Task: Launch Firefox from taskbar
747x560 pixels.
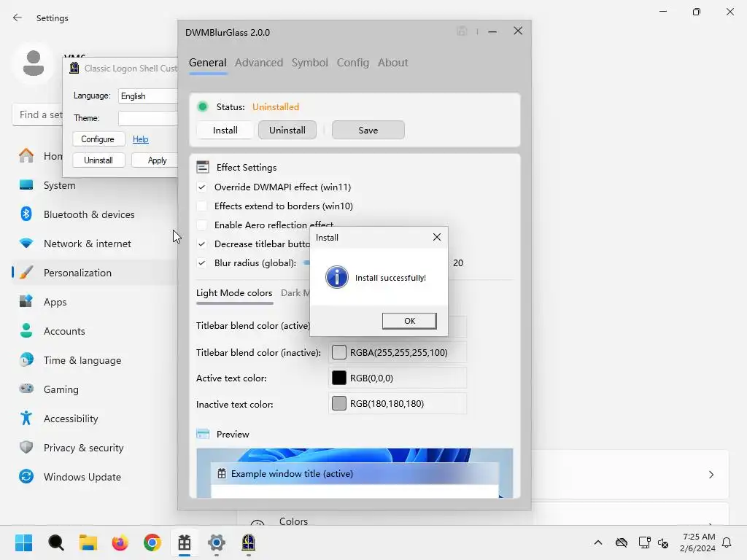Action: pos(120,542)
